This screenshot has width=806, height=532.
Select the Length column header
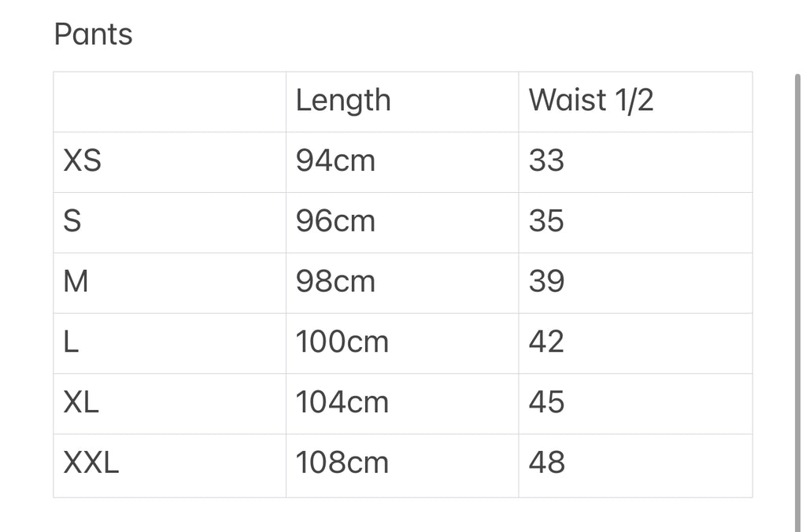click(x=343, y=101)
